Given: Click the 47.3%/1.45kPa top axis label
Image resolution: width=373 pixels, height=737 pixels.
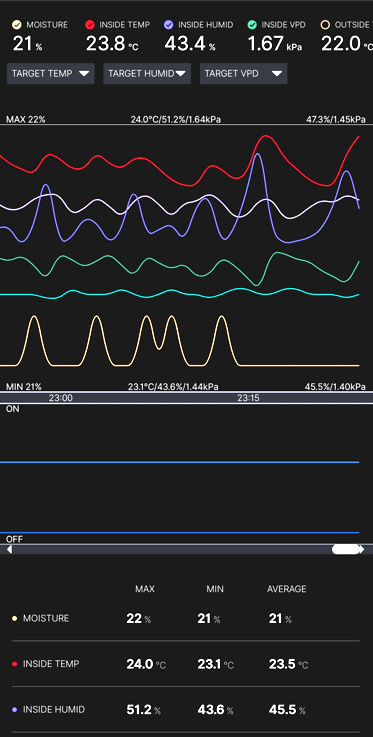Looking at the screenshot, I should (x=335, y=119).
